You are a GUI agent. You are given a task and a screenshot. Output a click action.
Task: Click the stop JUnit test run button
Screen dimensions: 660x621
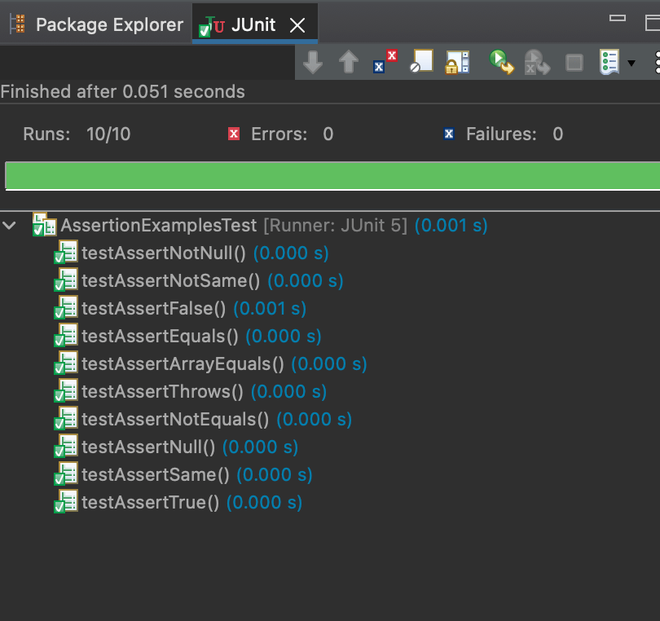(x=574, y=63)
